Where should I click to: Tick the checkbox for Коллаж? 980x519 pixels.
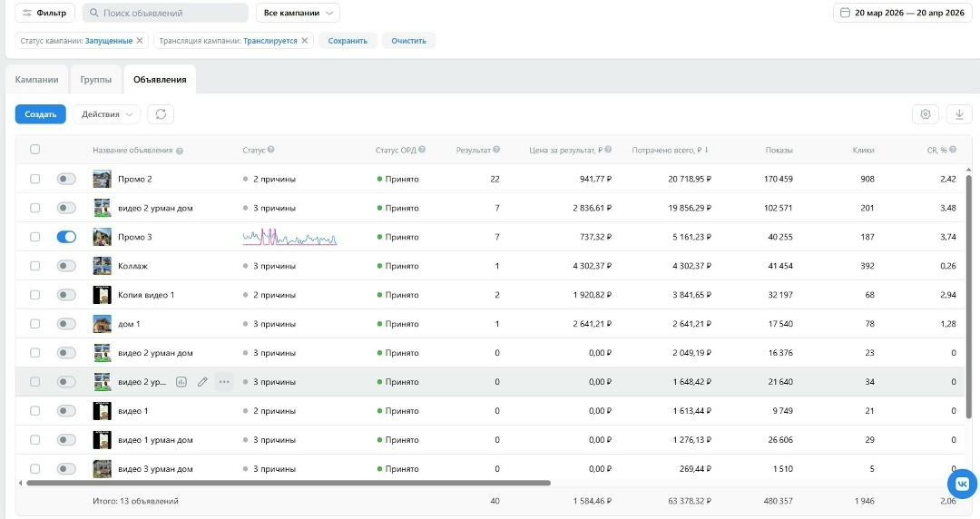(x=35, y=266)
